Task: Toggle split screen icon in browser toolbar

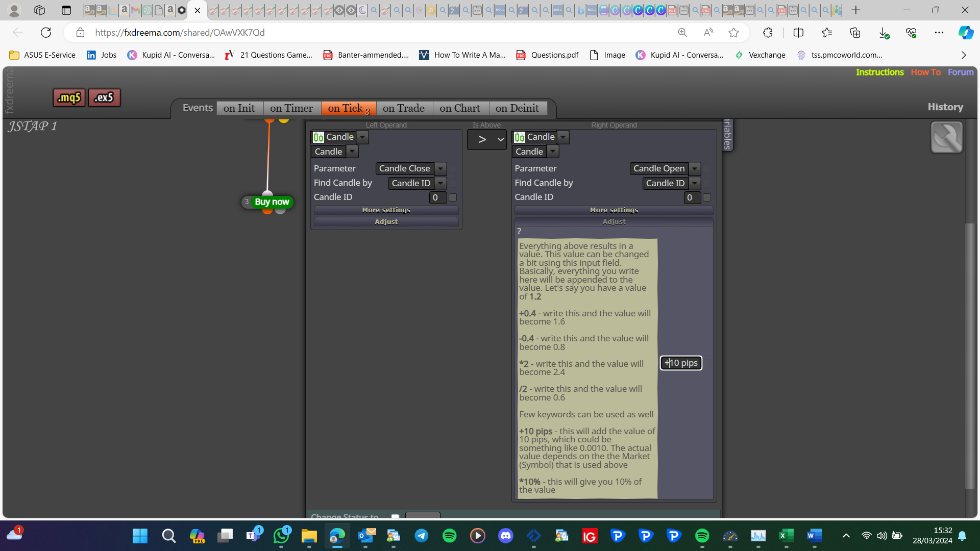Action: pos(798,33)
